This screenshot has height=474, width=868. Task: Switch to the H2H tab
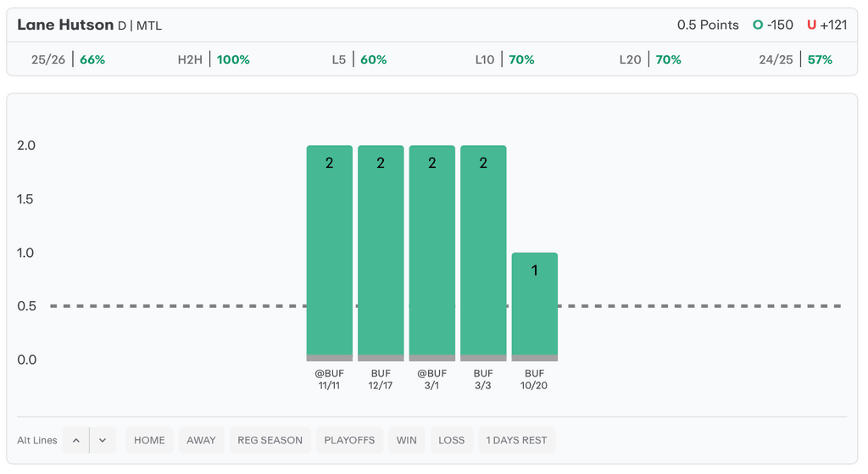213,60
